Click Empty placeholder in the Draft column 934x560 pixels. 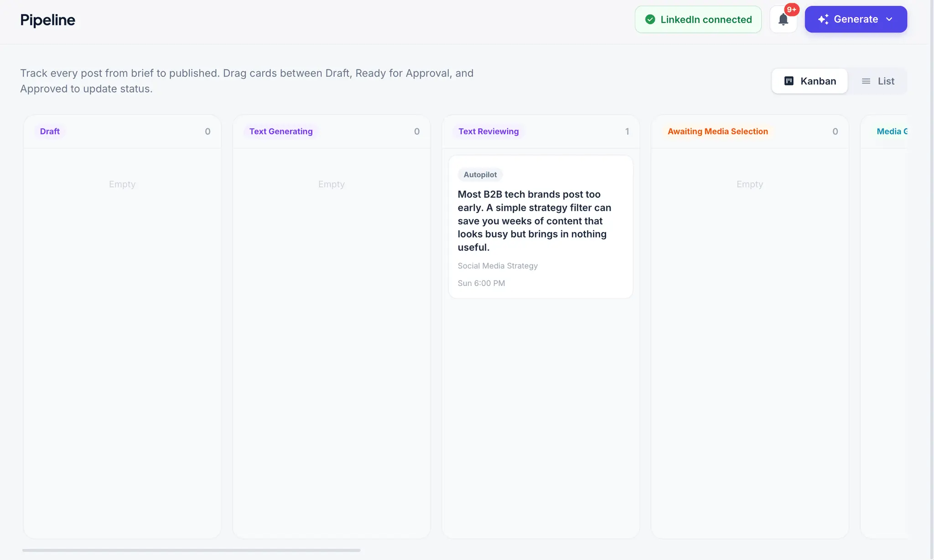click(122, 184)
